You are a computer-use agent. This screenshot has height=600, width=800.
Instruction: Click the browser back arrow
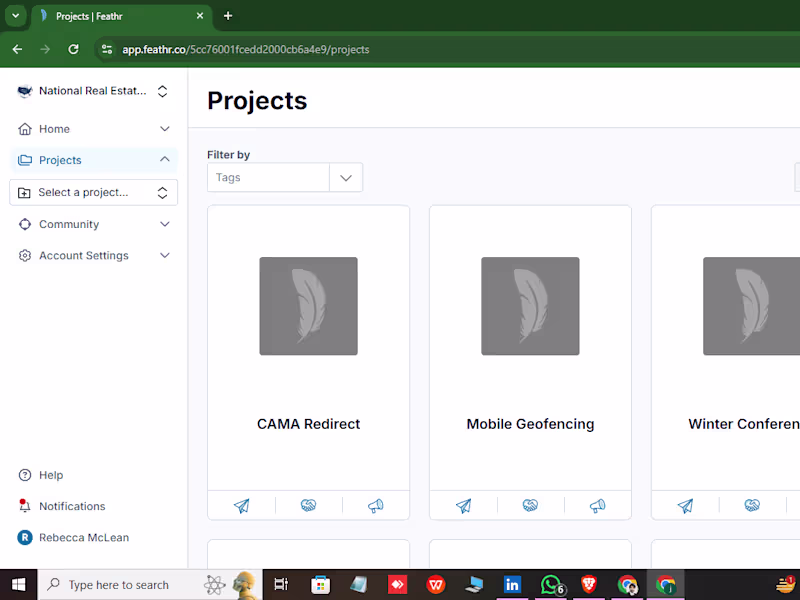17,49
